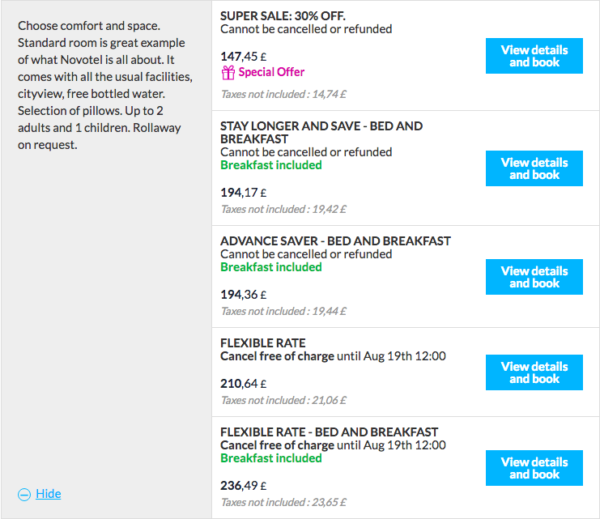Click the 147,45 £ price
This screenshot has height=519, width=600.
pyautogui.click(x=246, y=57)
